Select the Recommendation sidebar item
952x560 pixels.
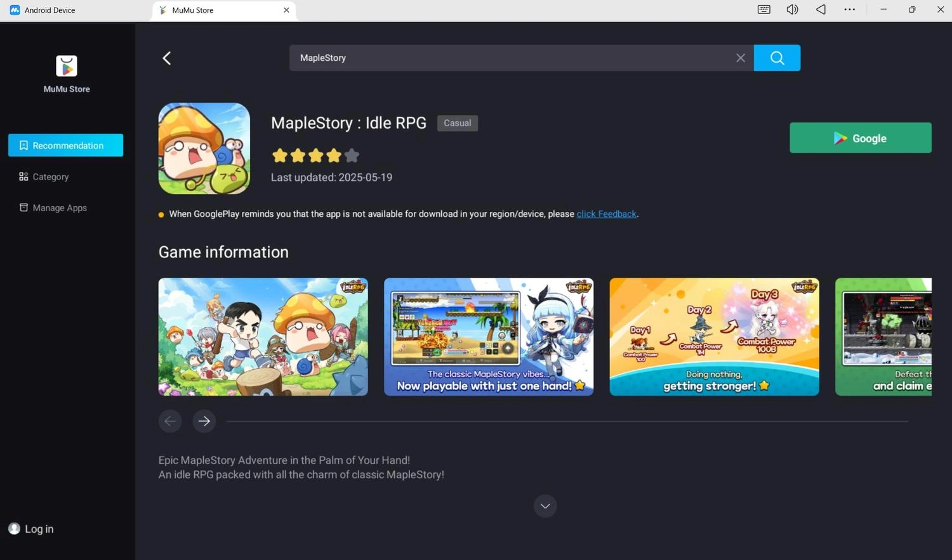click(x=65, y=145)
